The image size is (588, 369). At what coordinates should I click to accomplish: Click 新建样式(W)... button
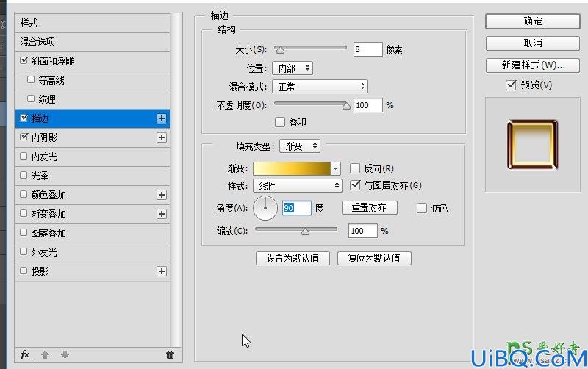click(x=533, y=65)
